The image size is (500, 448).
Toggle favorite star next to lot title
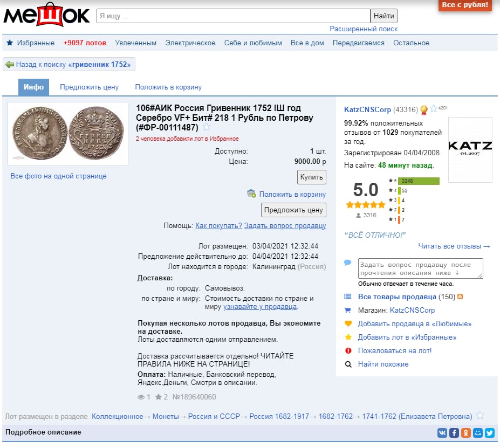click(x=207, y=127)
